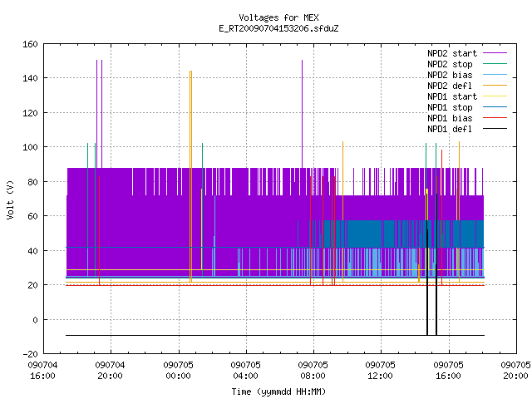
Task: Click the '090704 20:00' time tick label
Action: pos(111,371)
